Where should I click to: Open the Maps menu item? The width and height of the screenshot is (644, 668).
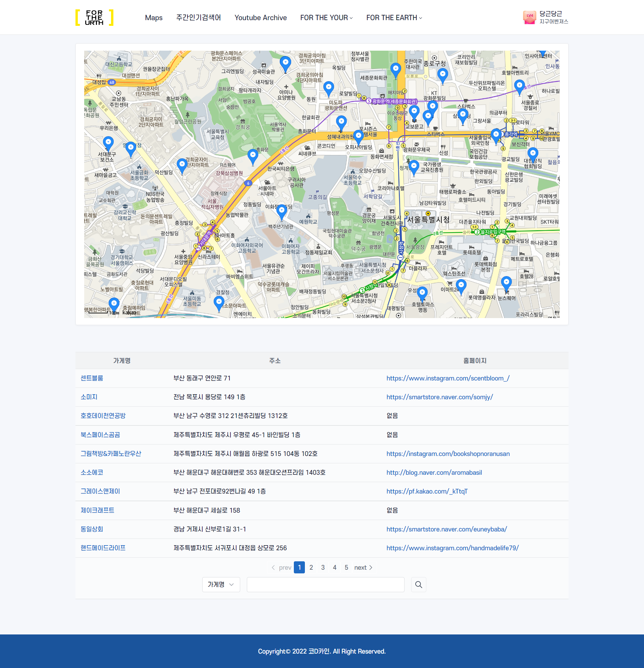(x=154, y=18)
